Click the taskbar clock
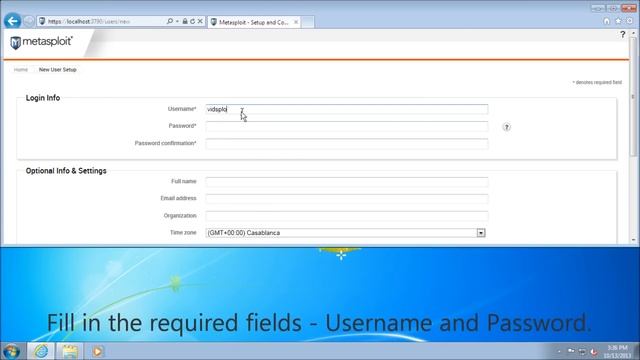This screenshot has height=360, width=640. pos(617,351)
